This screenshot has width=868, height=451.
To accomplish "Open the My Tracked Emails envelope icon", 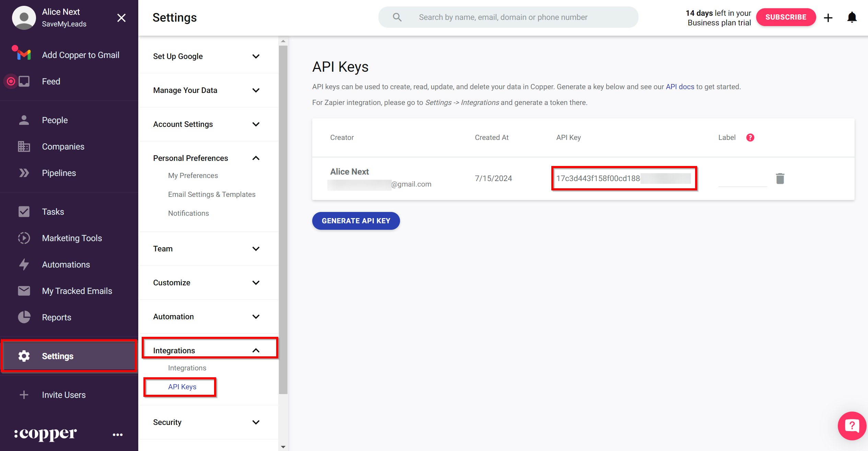I will coord(24,291).
